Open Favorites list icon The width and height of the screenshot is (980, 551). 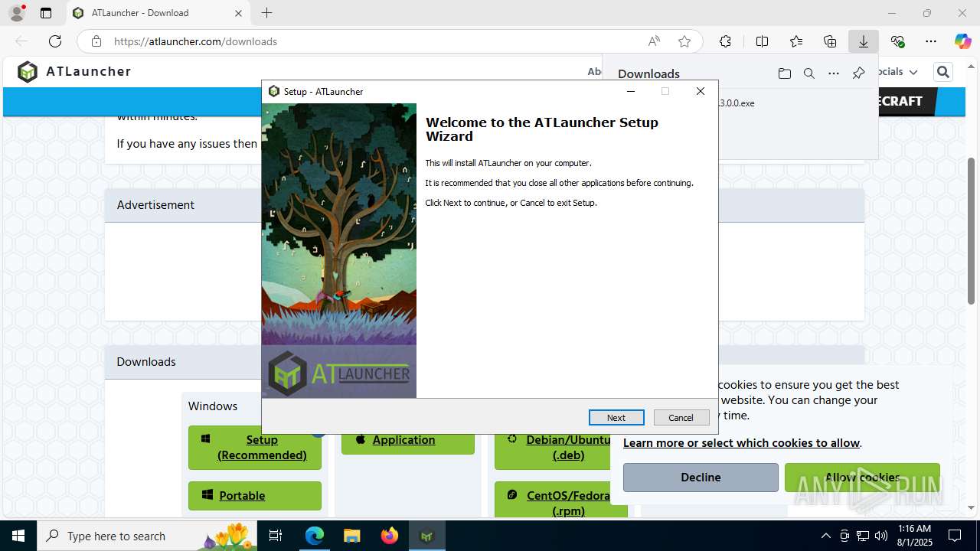(796, 41)
